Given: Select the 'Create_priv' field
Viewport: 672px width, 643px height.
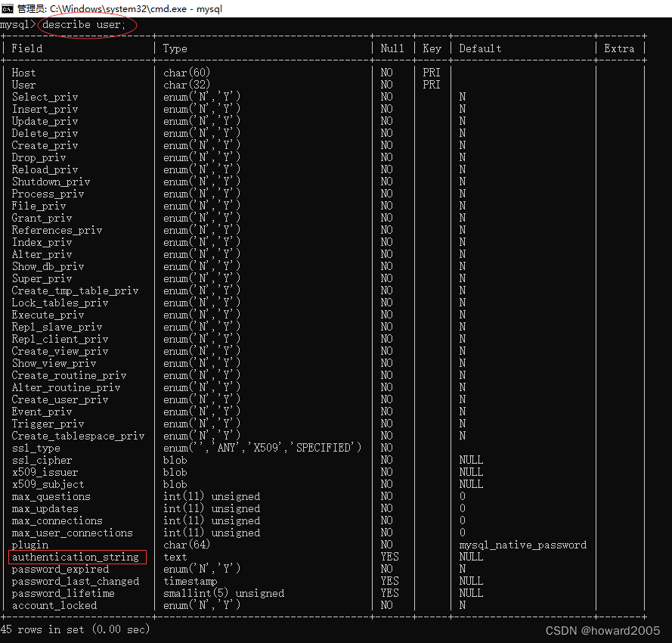Looking at the screenshot, I should pos(45,145).
